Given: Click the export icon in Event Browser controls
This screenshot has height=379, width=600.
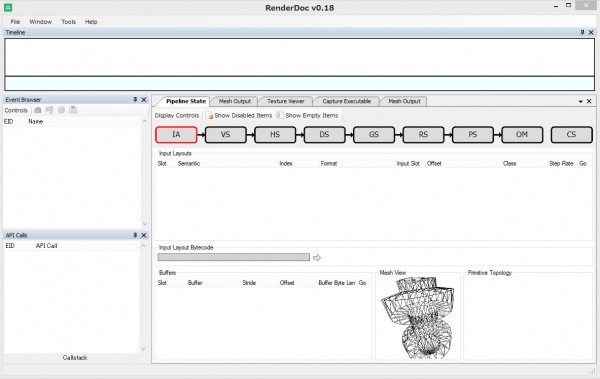Looking at the screenshot, I should pyautogui.click(x=73, y=110).
